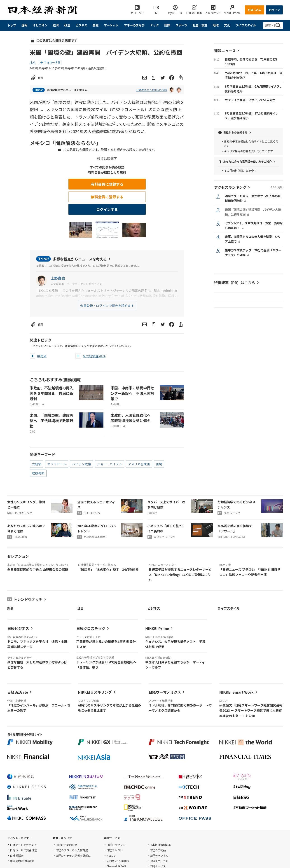Click the top 保存 paperclip icon
290x868 pixels.
pyautogui.click(x=33, y=78)
